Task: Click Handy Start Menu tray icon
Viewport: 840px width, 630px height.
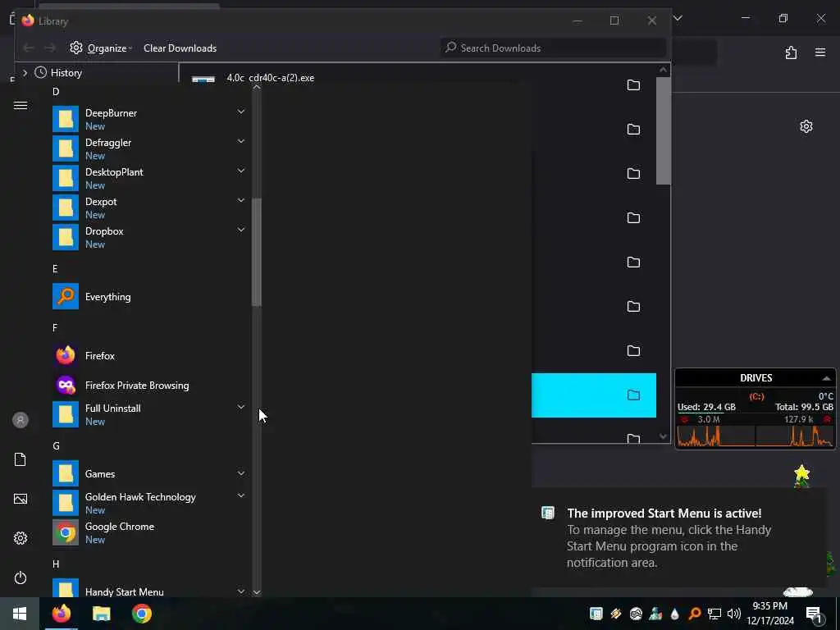Action: [596, 614]
